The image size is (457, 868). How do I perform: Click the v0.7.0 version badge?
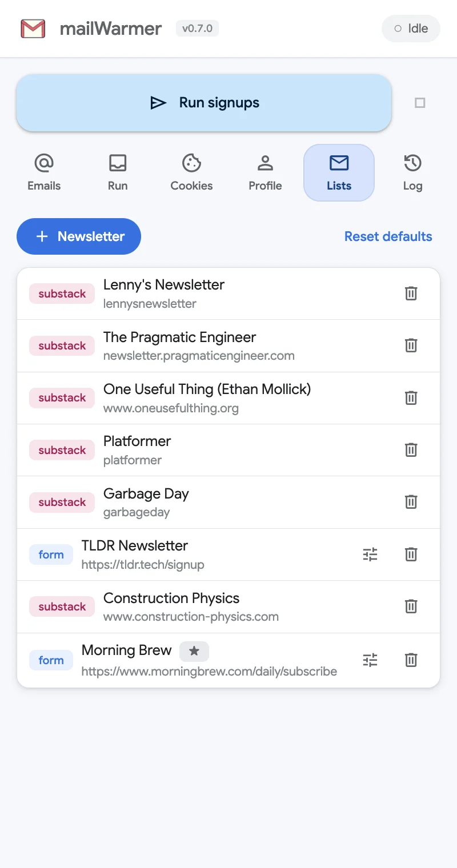pos(197,29)
